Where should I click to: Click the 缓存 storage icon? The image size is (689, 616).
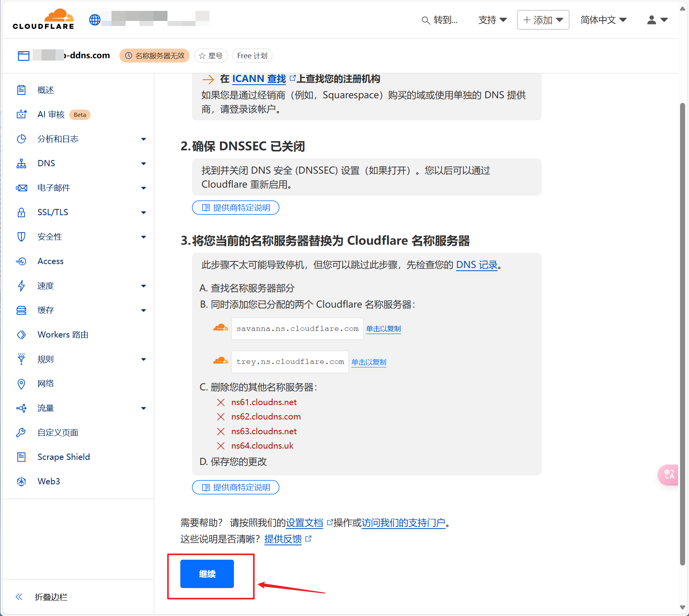(x=21, y=310)
